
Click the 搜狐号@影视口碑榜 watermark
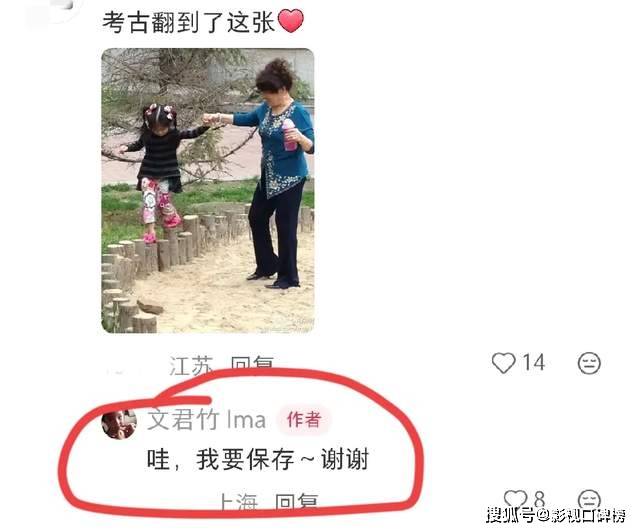click(x=556, y=516)
